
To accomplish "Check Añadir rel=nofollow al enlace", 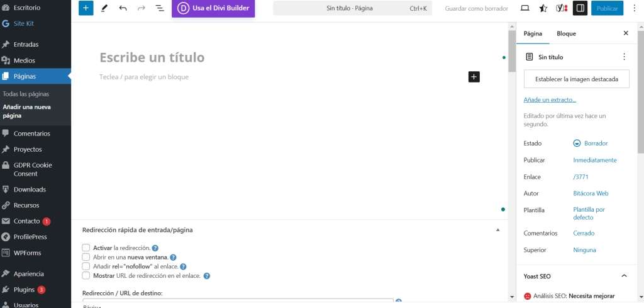I will tap(86, 266).
